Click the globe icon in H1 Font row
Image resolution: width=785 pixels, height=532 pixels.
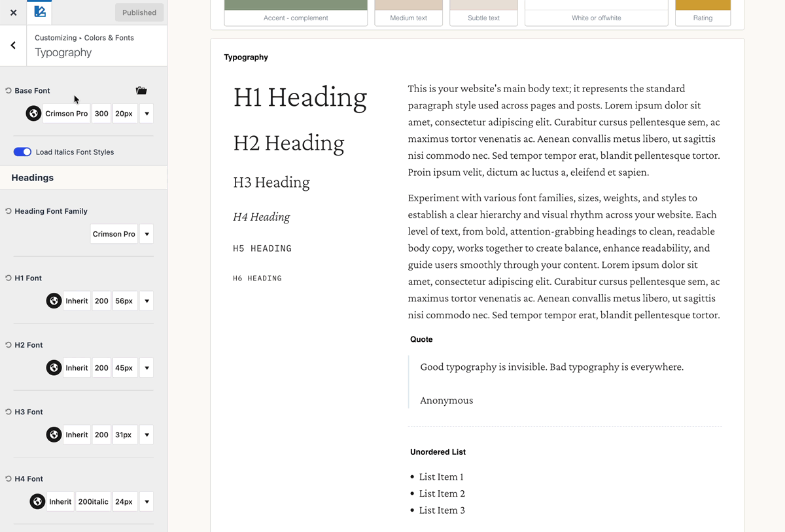coord(54,301)
